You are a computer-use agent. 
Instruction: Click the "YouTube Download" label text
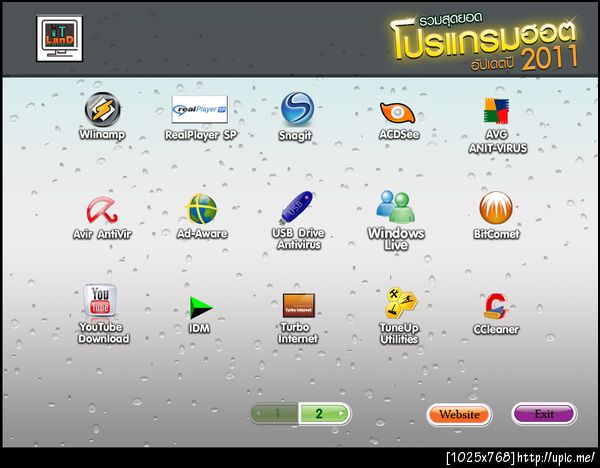[103, 333]
